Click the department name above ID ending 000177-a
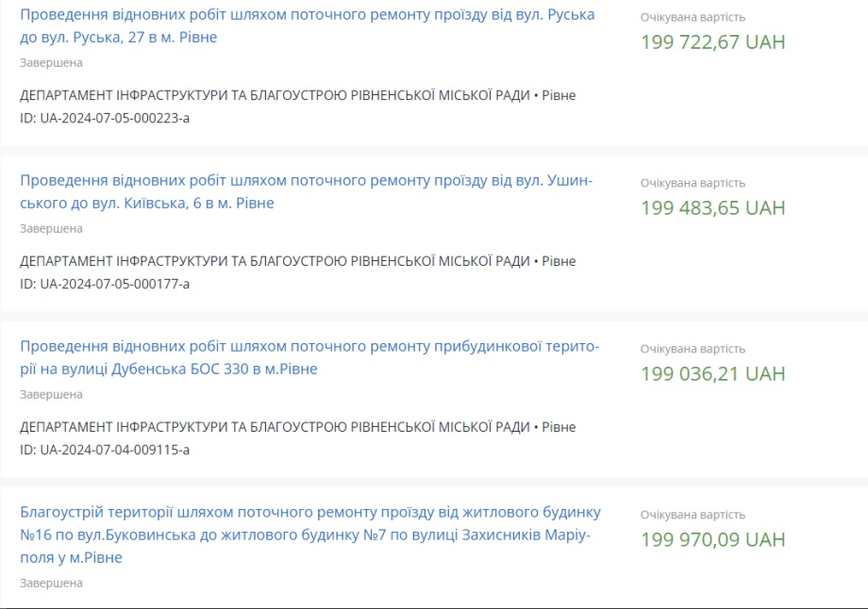 275,261
